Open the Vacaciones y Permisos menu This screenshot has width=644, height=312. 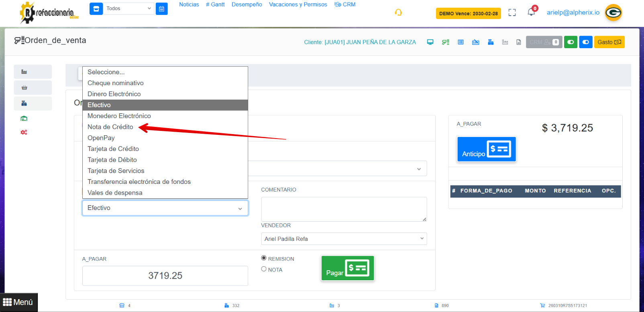click(x=298, y=4)
